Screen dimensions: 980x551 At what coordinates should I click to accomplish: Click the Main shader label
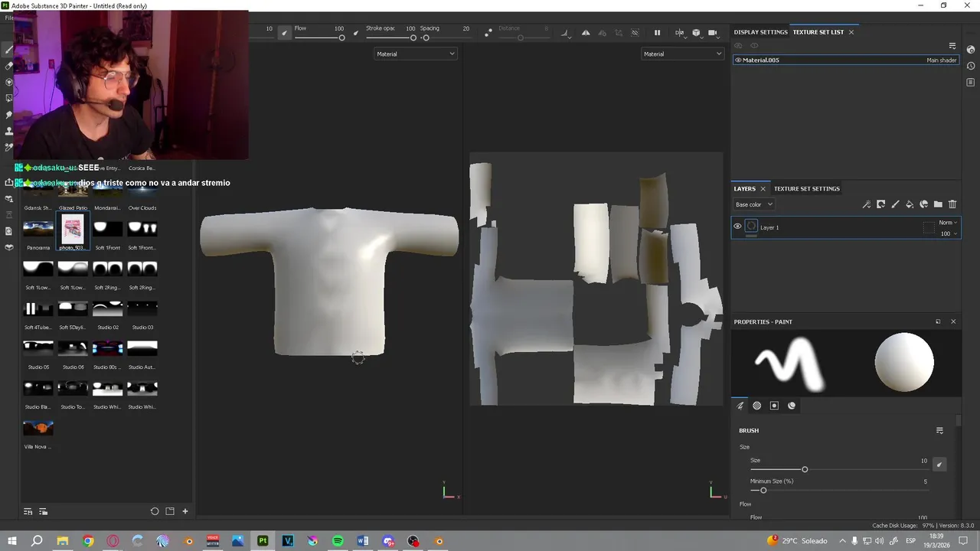(942, 60)
